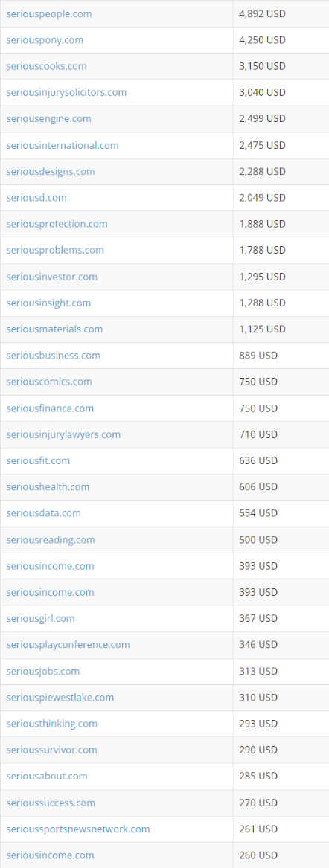
Task: Open seriousmaterials.com domain link
Action: 54,329
